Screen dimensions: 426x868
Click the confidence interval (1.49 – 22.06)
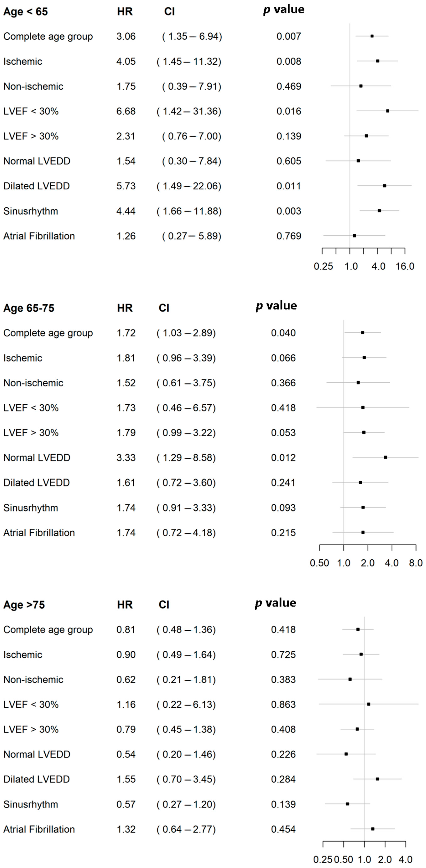click(189, 186)
